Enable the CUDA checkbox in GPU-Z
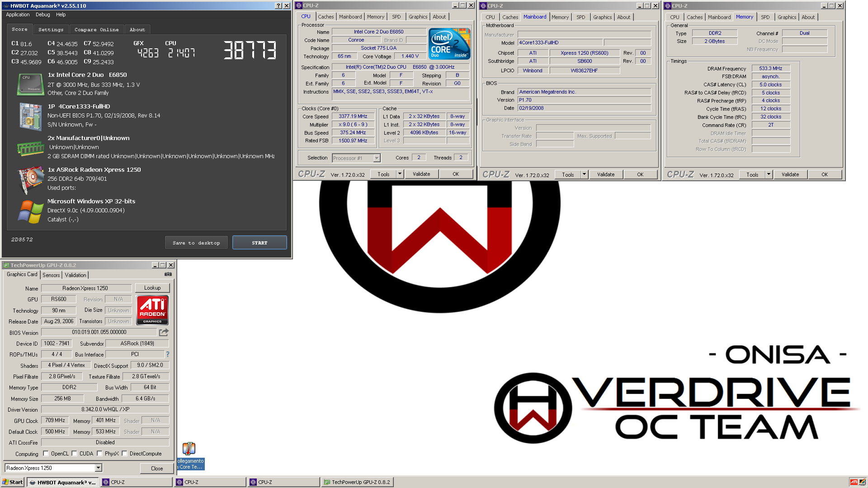The width and height of the screenshot is (868, 488). (75, 454)
